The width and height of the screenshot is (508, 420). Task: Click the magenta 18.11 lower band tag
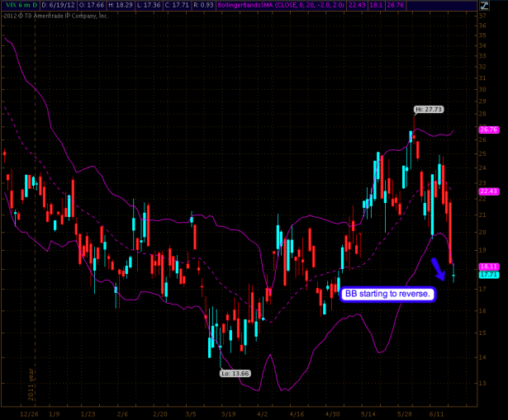coord(487,267)
